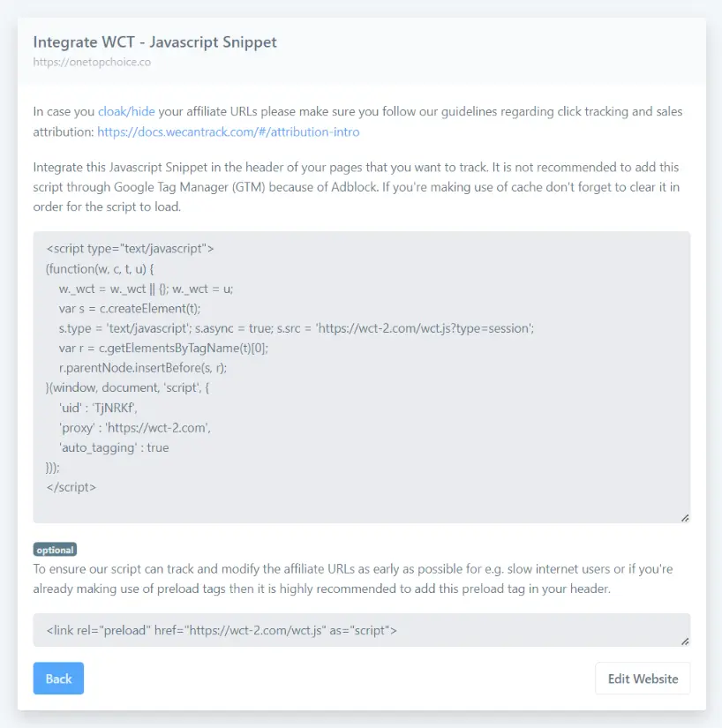Click the blue Back button
This screenshot has height=728, width=722.
click(x=58, y=679)
